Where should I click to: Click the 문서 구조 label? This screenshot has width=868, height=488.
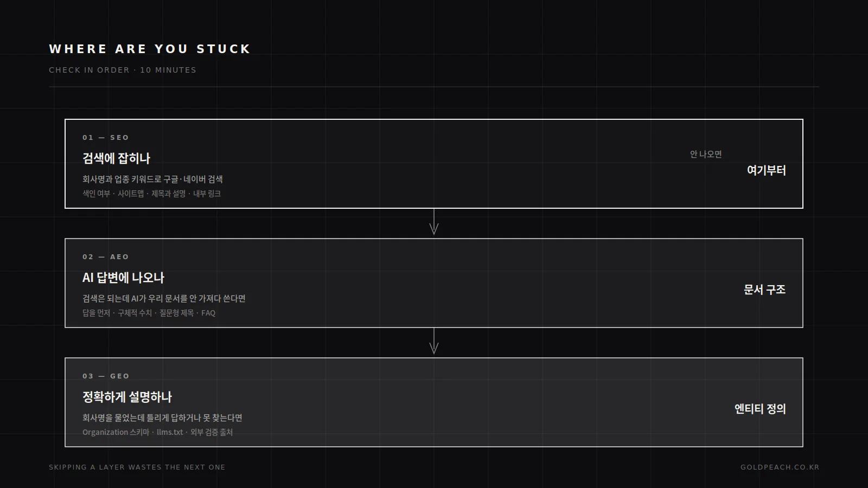(764, 290)
